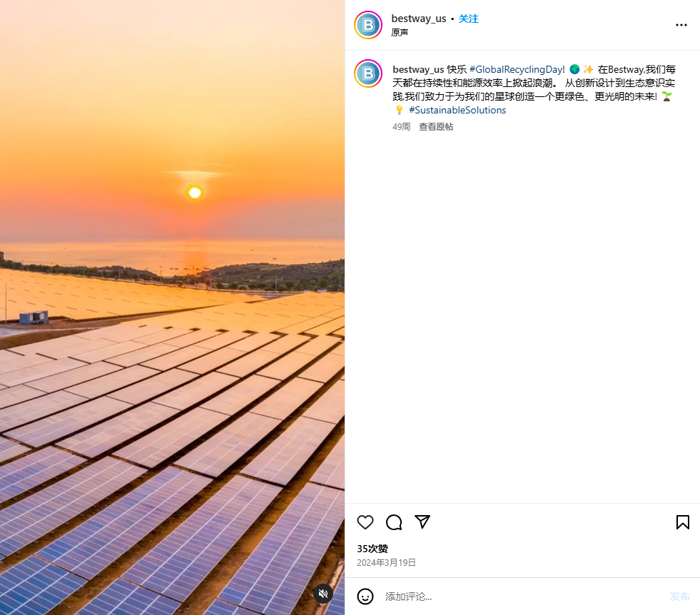Show the original post text via 查看原帖
Screen dimensions: 700x615
pos(436,127)
